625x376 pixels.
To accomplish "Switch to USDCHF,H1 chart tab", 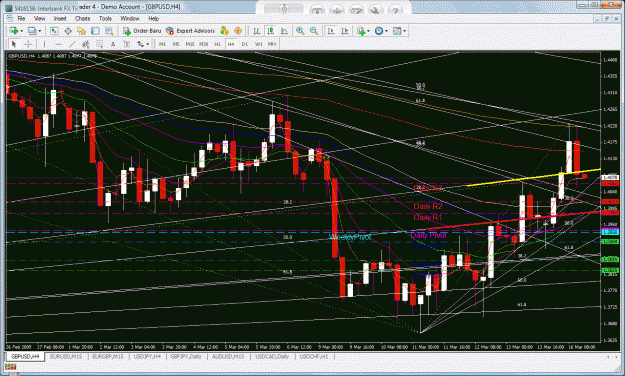I will [x=314, y=356].
